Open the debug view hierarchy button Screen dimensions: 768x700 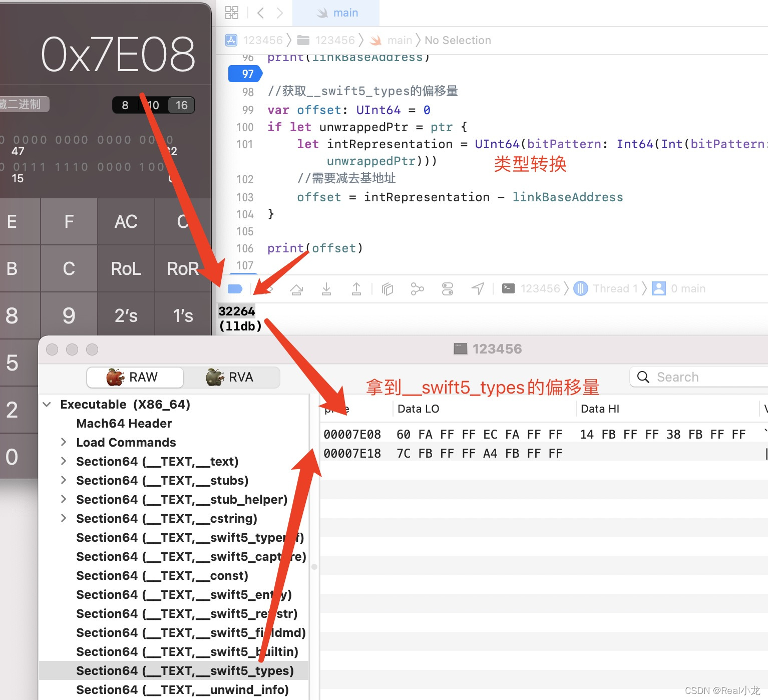tap(388, 289)
